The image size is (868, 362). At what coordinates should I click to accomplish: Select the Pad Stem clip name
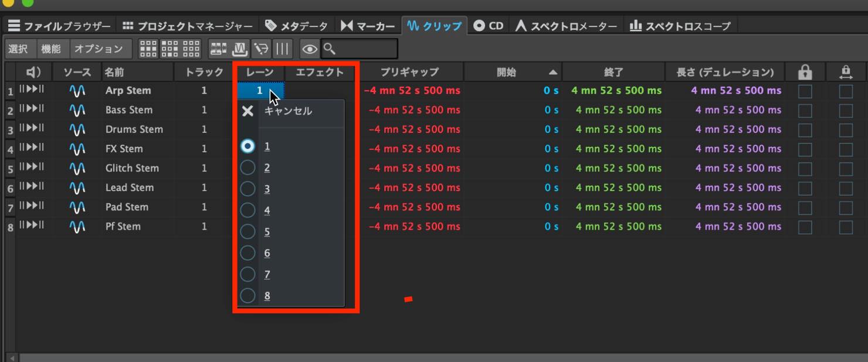point(127,207)
